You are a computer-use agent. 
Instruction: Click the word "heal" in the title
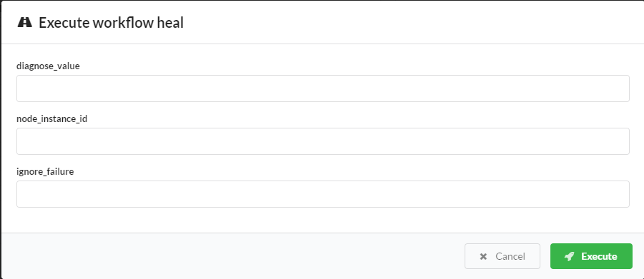click(170, 23)
